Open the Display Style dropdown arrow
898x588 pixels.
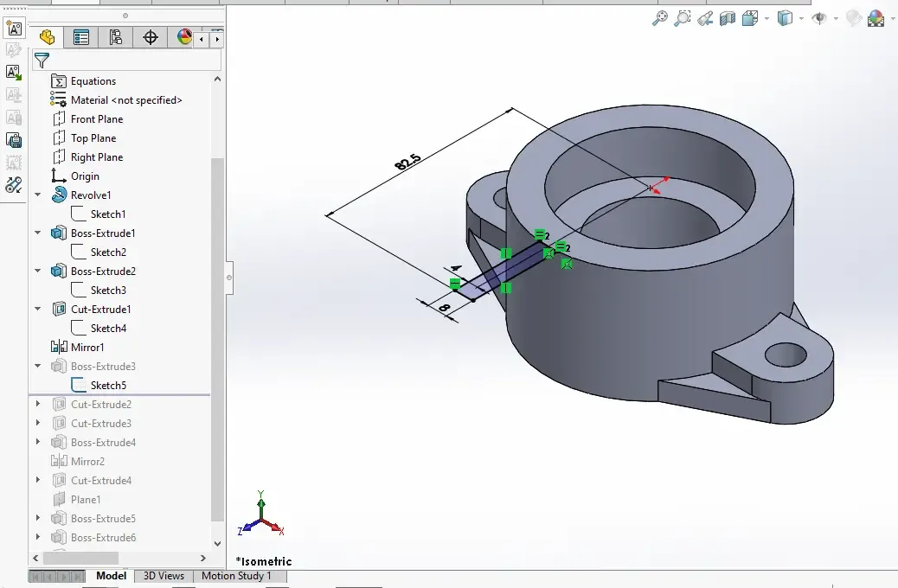(x=801, y=19)
